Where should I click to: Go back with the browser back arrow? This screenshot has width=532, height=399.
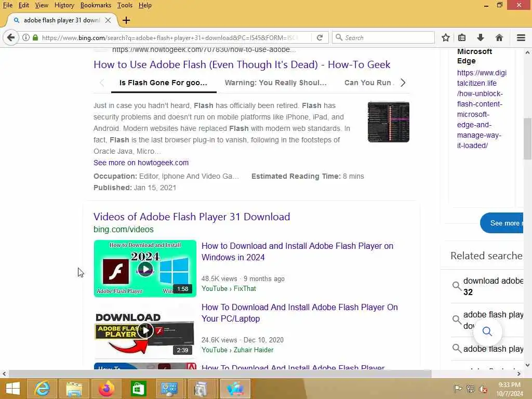(11, 37)
